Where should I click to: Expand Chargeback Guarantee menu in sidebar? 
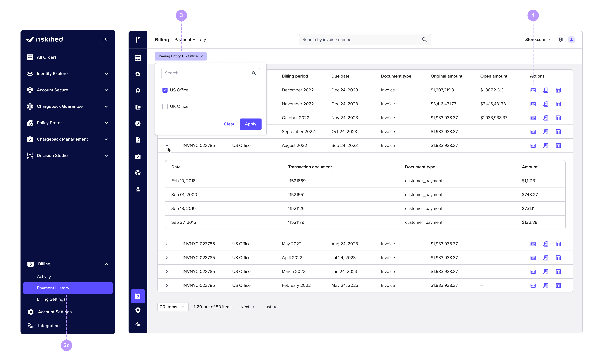click(106, 107)
